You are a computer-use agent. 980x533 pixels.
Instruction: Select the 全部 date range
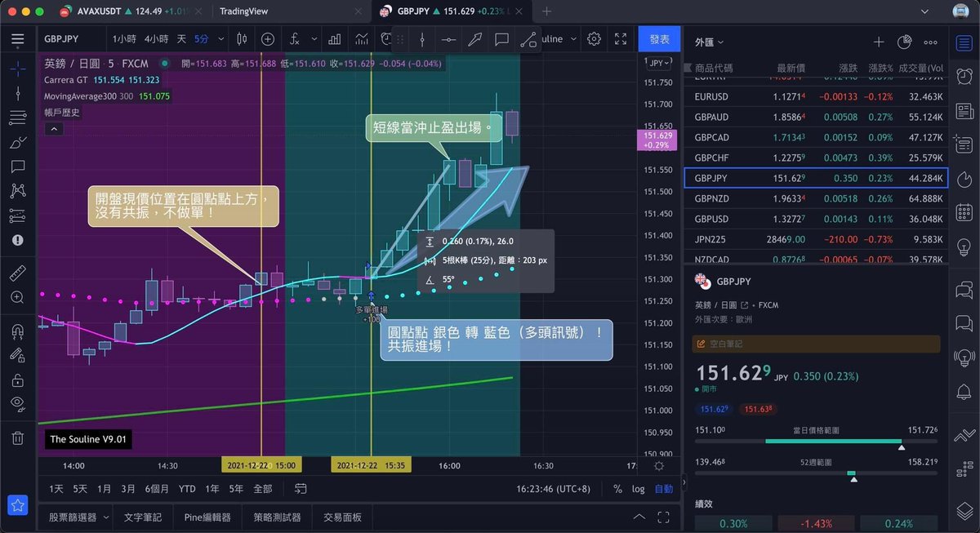coord(262,488)
